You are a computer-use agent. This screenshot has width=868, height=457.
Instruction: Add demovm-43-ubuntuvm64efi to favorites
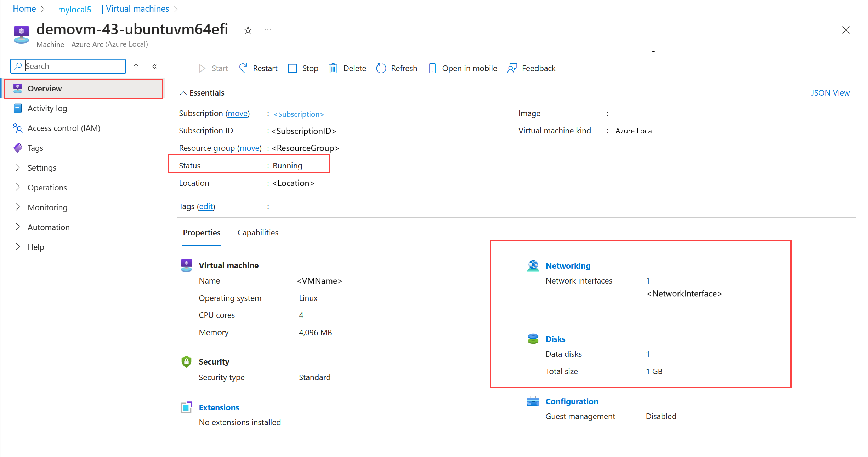(248, 30)
